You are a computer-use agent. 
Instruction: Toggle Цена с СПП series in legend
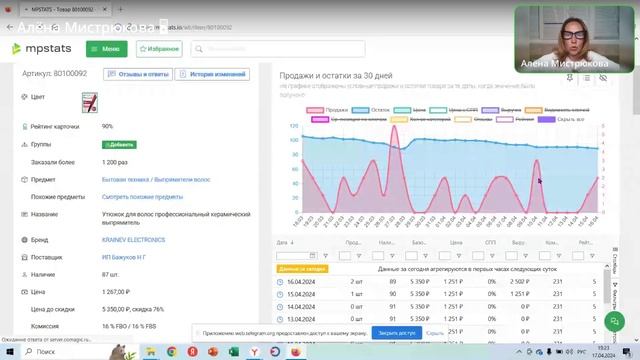[x=453, y=110]
